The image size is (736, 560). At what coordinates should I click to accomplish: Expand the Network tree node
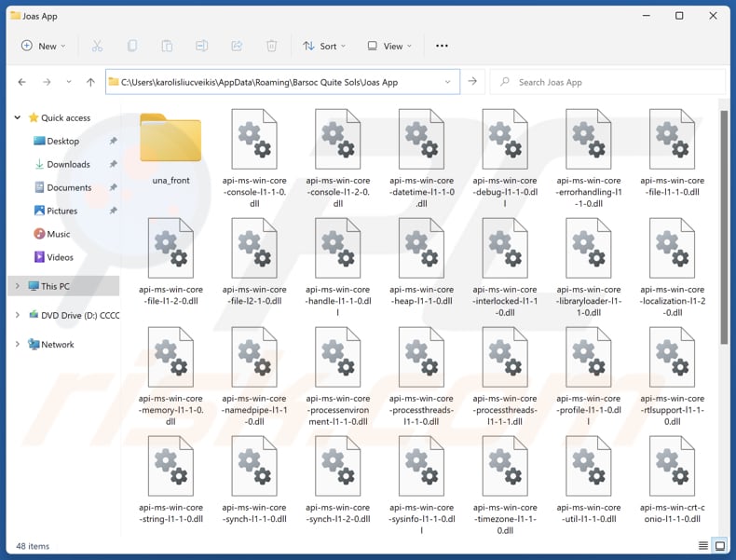(18, 344)
